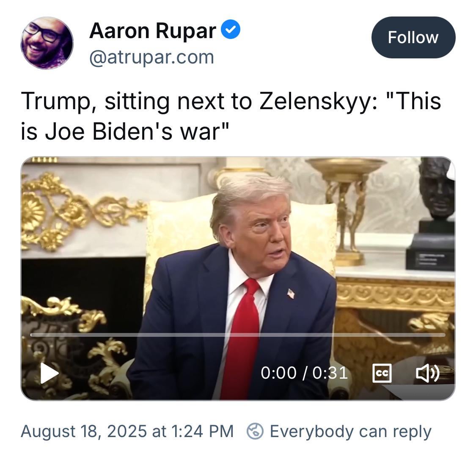Image resolution: width=476 pixels, height=454 pixels.
Task: Play the video with the play triangle
Action: click(50, 373)
